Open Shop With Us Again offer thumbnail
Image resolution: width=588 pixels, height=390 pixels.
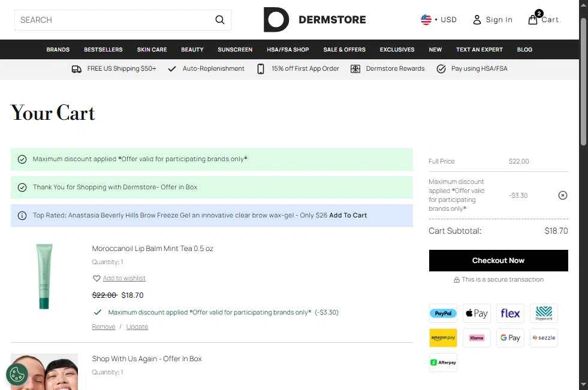point(44,371)
